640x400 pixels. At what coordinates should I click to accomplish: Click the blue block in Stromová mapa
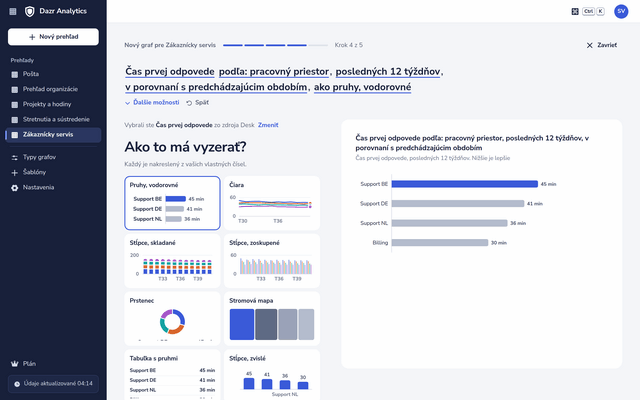[242, 324]
